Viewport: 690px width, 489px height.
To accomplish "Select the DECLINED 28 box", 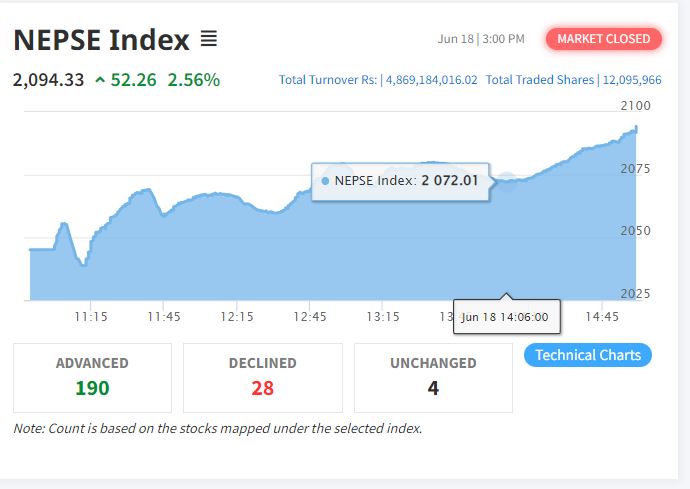I will [x=263, y=378].
